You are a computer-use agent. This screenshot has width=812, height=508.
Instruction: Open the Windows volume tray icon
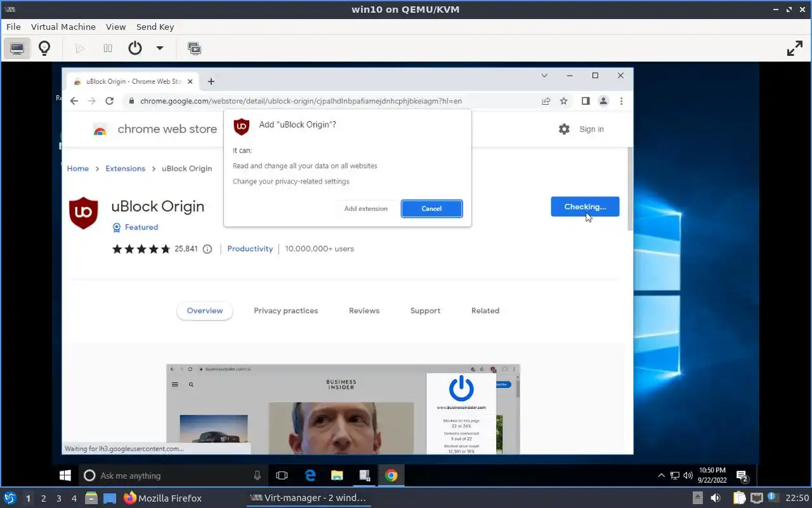point(688,475)
